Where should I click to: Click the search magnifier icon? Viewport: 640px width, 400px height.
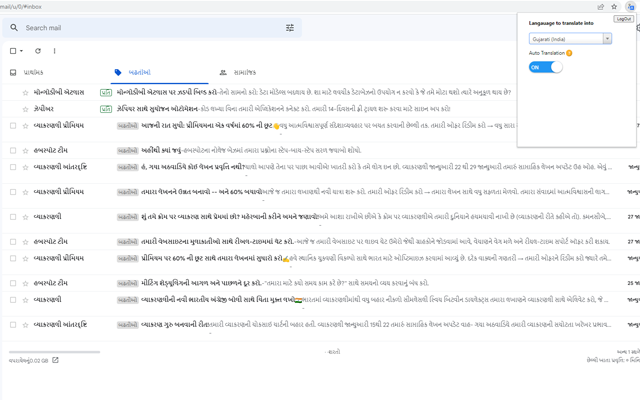pyautogui.click(x=14, y=28)
